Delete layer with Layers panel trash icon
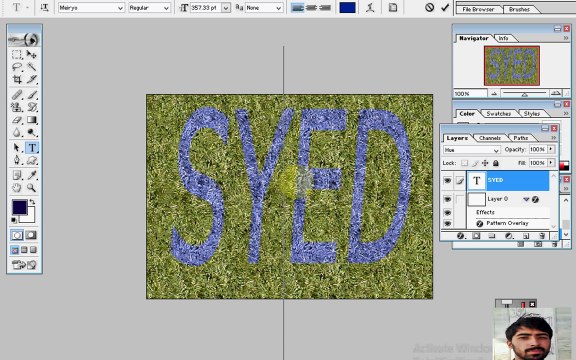 (542, 236)
